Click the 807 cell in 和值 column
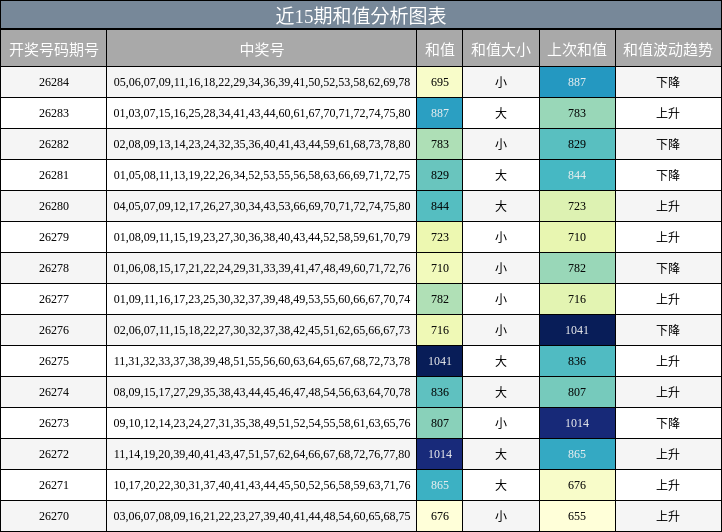Viewport: 722px width, 532px height. pos(440,423)
